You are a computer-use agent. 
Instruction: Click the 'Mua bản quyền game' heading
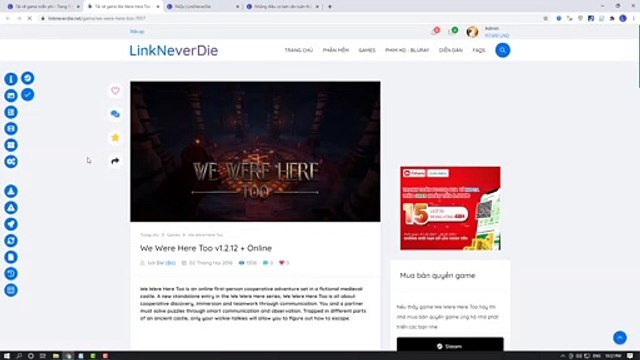[438, 276]
